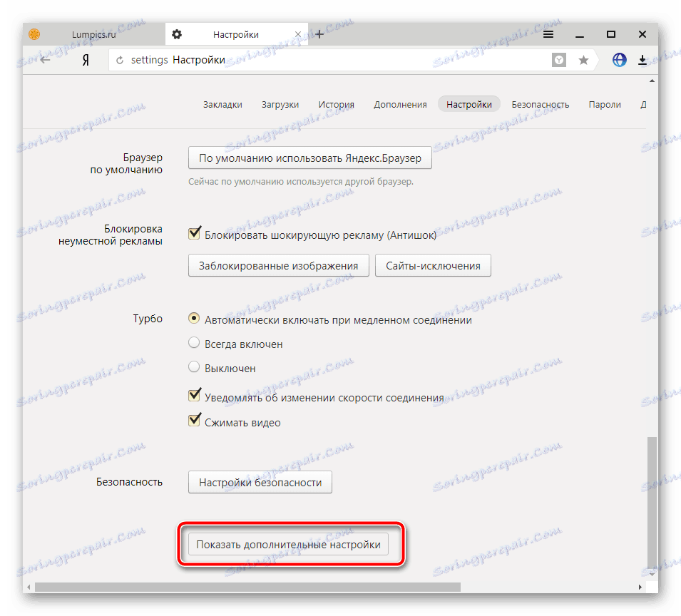
Task: Open downloads with the download arrow icon
Action: (642, 60)
